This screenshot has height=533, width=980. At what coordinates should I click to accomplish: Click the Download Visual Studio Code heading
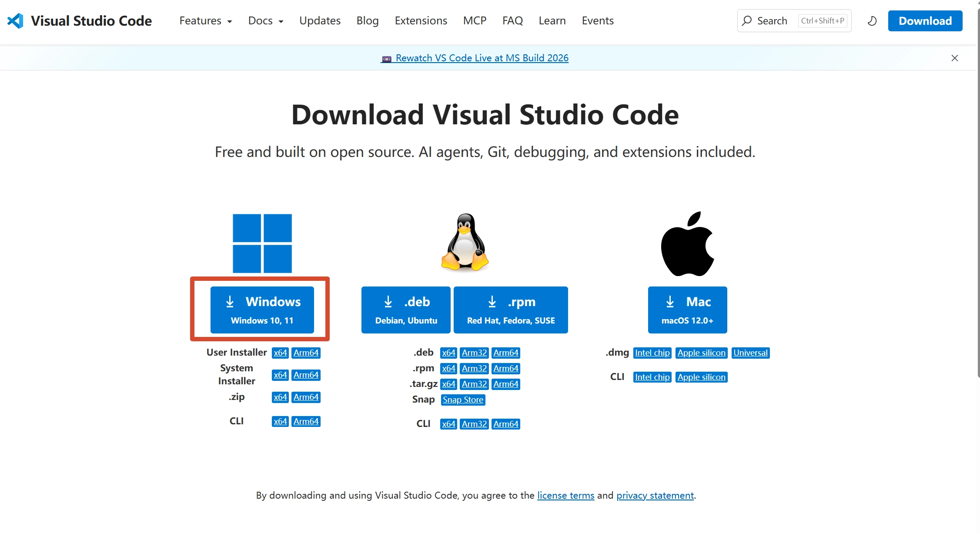tap(485, 115)
